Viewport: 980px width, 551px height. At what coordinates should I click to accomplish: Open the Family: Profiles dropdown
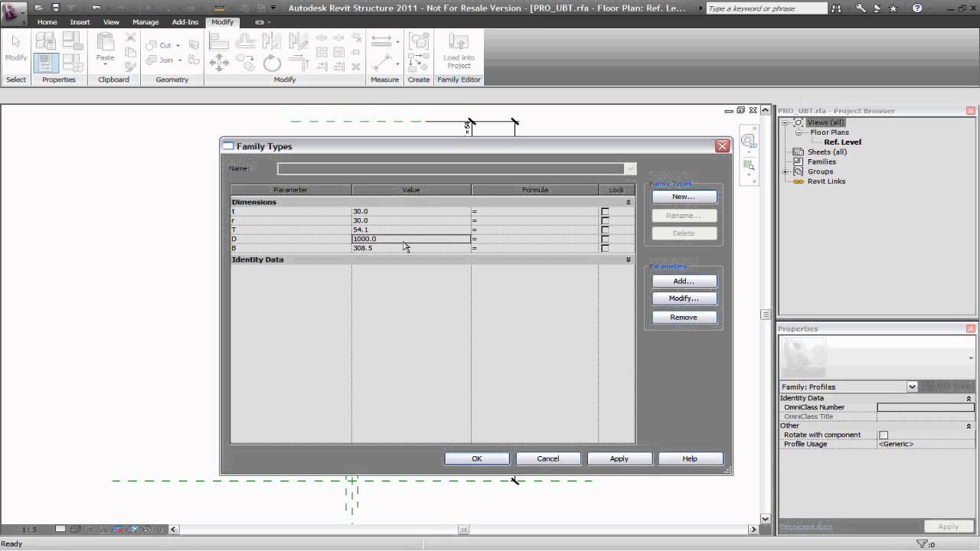pyautogui.click(x=912, y=387)
